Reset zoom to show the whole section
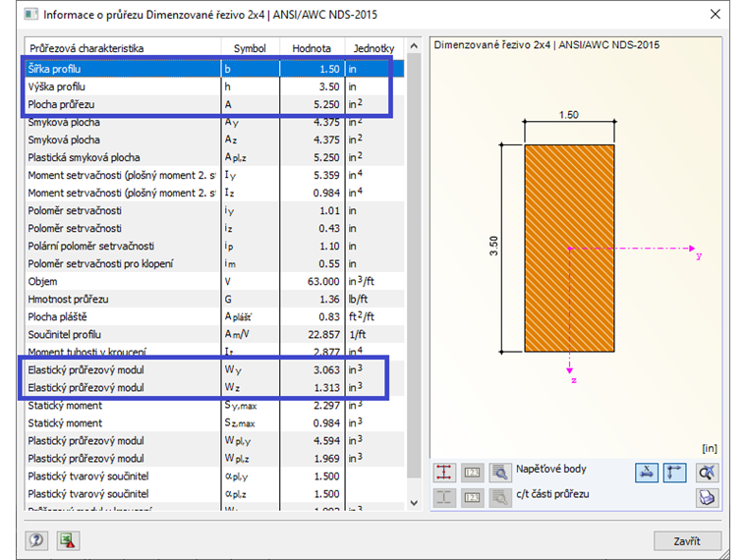This screenshot has width=747, height=560. tap(707, 473)
